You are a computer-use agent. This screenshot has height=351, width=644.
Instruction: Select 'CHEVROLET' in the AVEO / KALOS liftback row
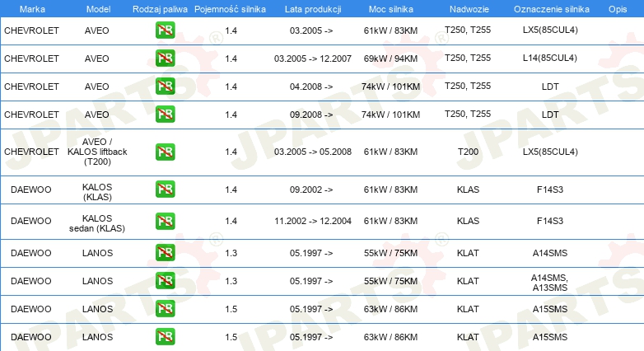point(31,152)
